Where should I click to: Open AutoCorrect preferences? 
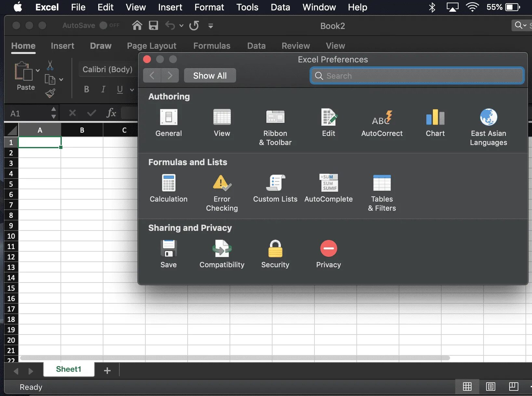[x=382, y=123]
